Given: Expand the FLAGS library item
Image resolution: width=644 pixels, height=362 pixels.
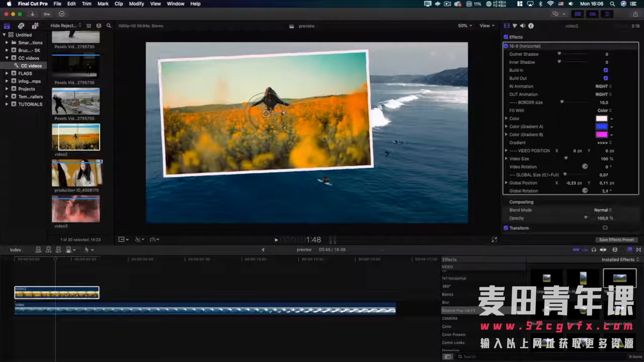Looking at the screenshot, I should point(6,73).
